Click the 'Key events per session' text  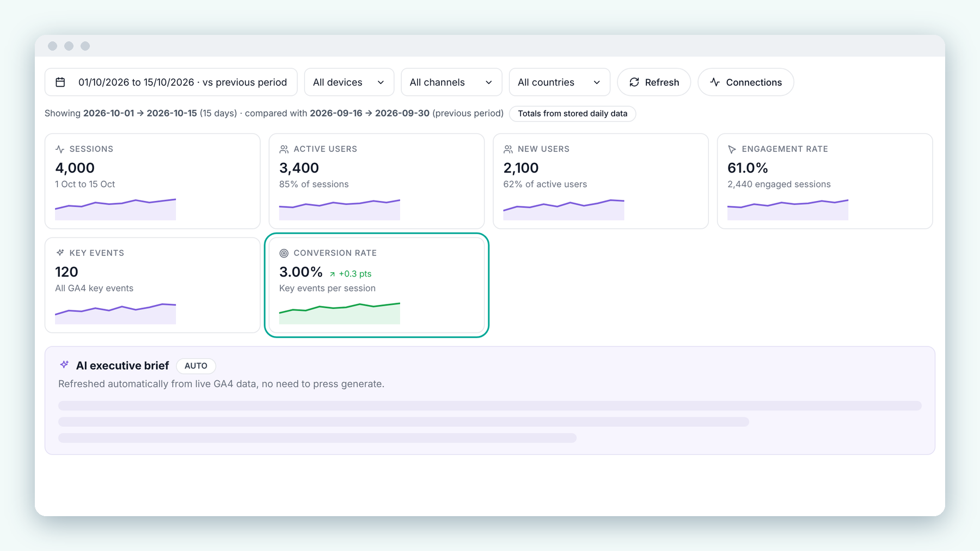pos(327,289)
